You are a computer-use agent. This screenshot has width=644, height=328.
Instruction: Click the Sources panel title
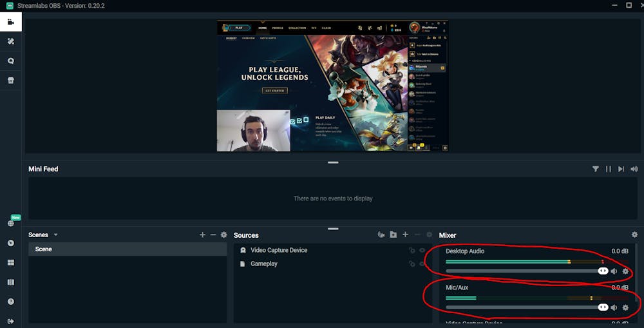246,235
